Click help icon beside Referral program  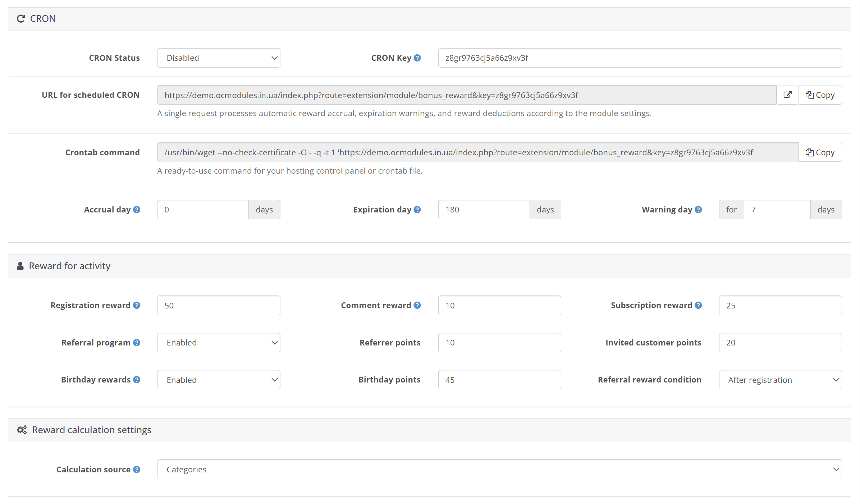coord(137,343)
